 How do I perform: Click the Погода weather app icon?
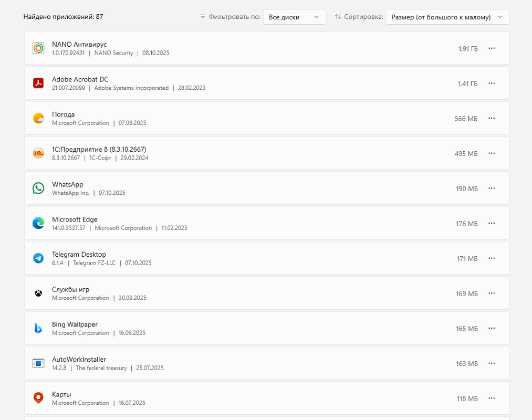coord(38,118)
